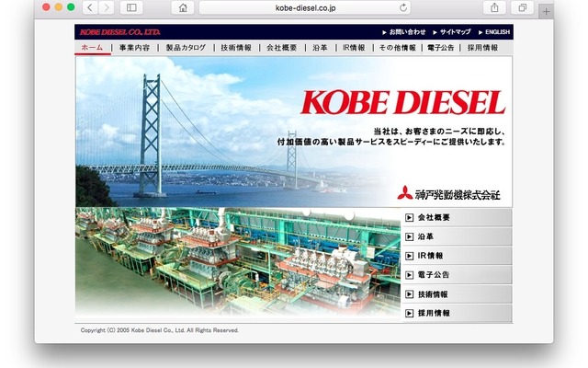
Task: Click the 当社は、お客さまのニーズに即応し slogan line
Action: click(439, 132)
